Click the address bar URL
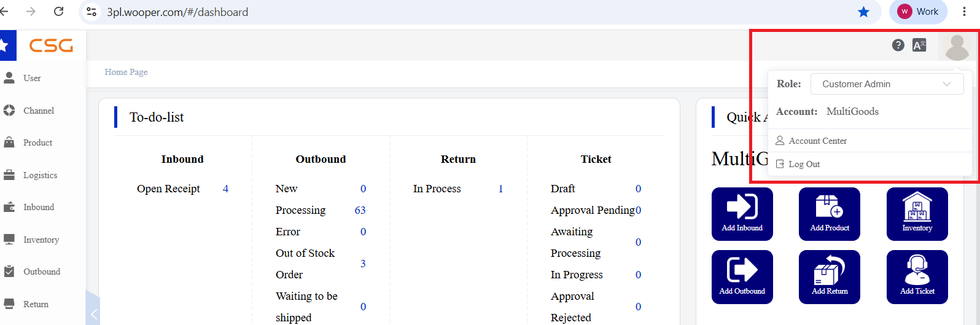 point(177,12)
